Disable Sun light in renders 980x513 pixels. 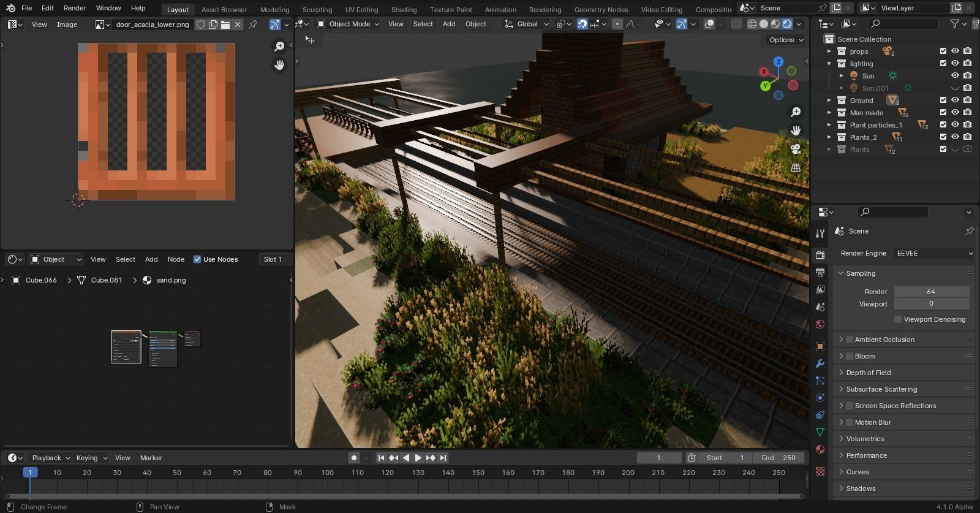click(x=967, y=76)
